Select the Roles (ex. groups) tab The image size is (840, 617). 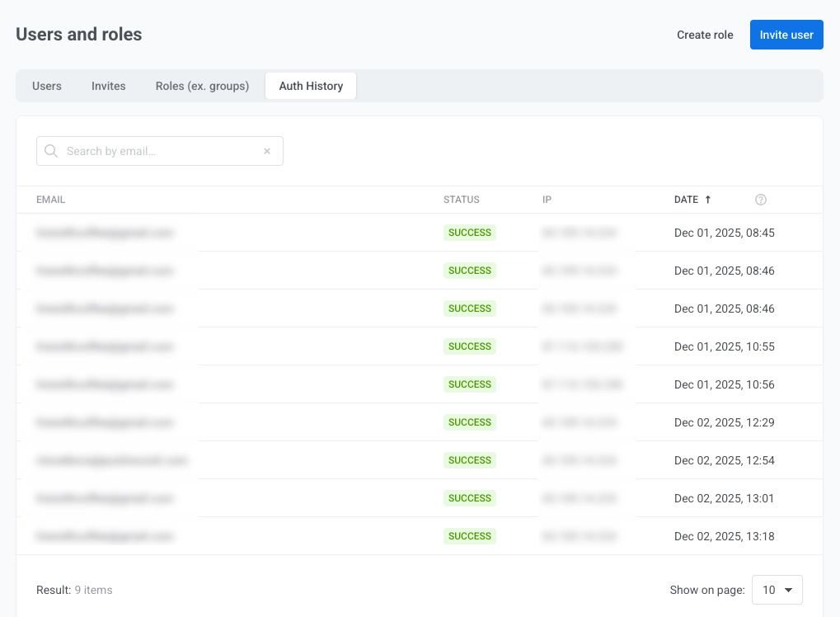point(202,86)
